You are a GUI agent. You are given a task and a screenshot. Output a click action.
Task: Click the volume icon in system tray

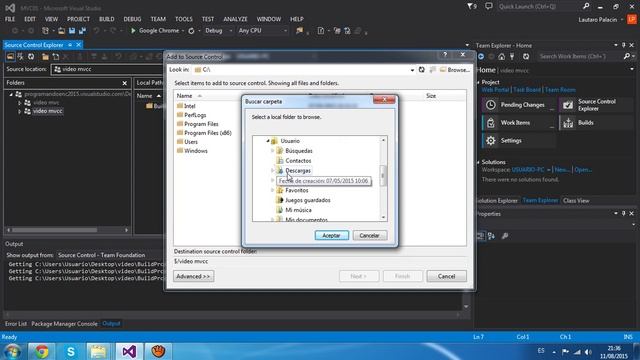(x=588, y=352)
